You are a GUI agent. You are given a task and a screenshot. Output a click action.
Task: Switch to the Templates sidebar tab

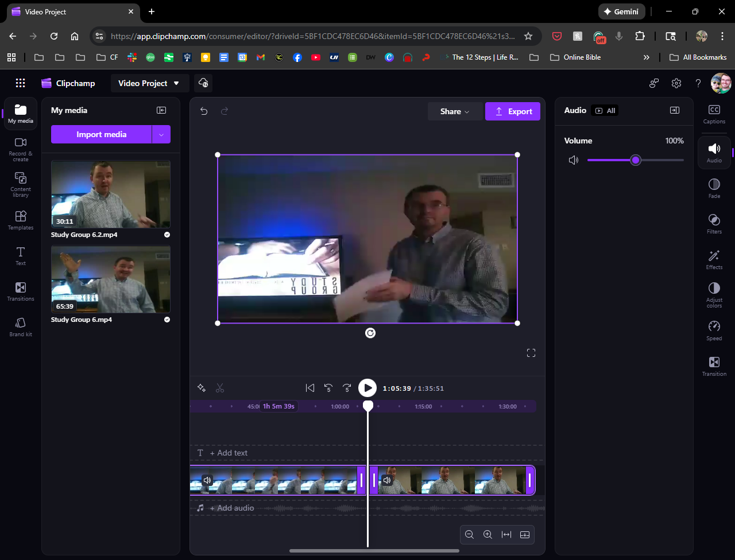21,220
